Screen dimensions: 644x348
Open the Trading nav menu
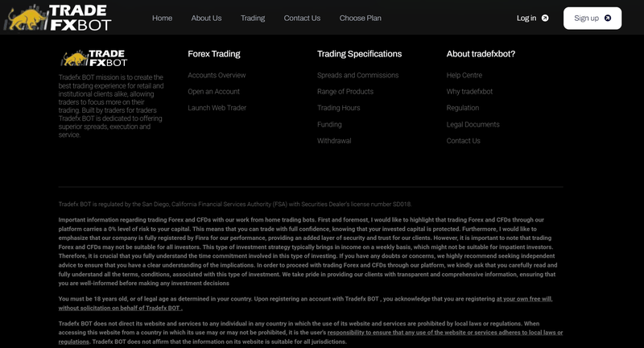coord(253,18)
